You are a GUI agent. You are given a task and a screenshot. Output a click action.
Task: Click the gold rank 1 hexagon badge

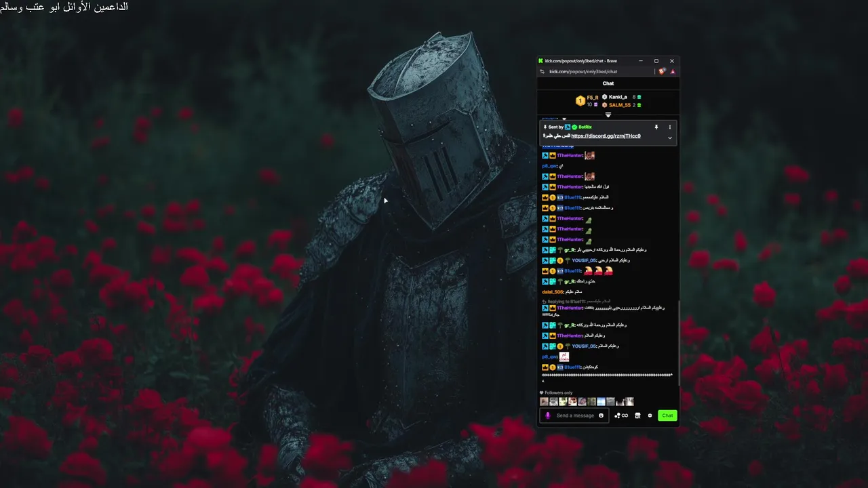(580, 101)
